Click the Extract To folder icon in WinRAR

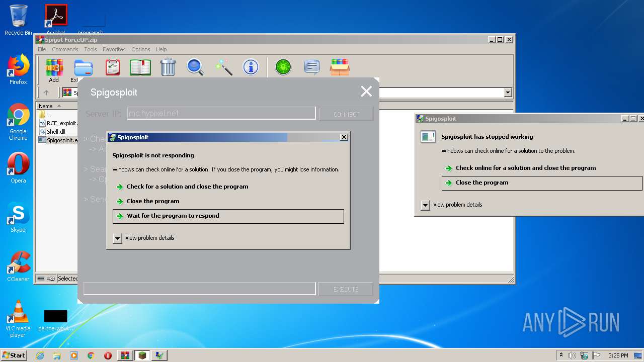83,67
